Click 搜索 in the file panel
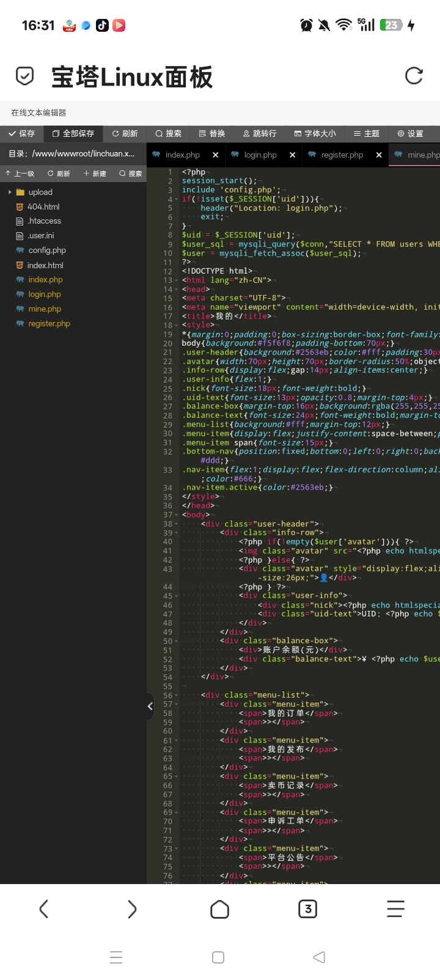Screen dimensions: 440x980 [131, 174]
